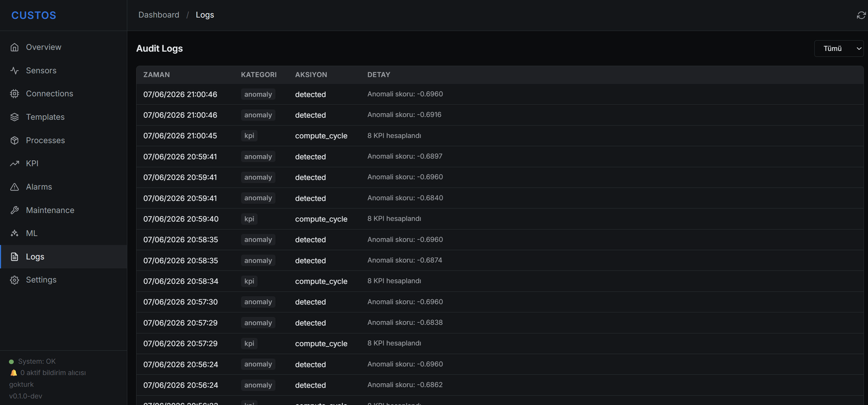Viewport: 868px width, 405px height.
Task: Select timestamp 07/06/2026 21:00:45
Action: [x=180, y=136]
